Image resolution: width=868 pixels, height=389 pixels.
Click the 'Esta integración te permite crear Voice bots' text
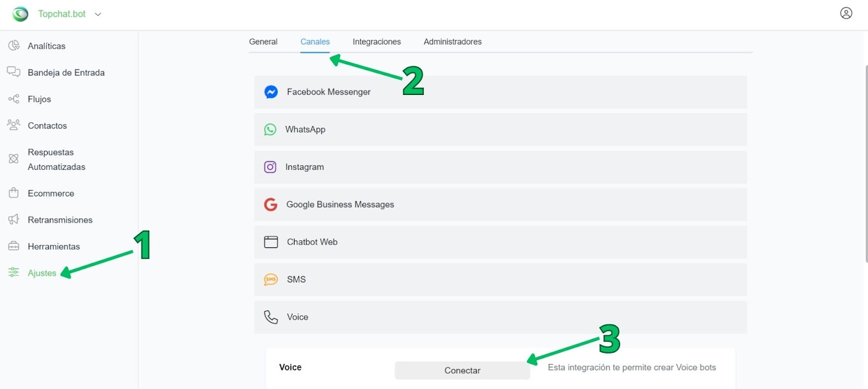coord(632,367)
